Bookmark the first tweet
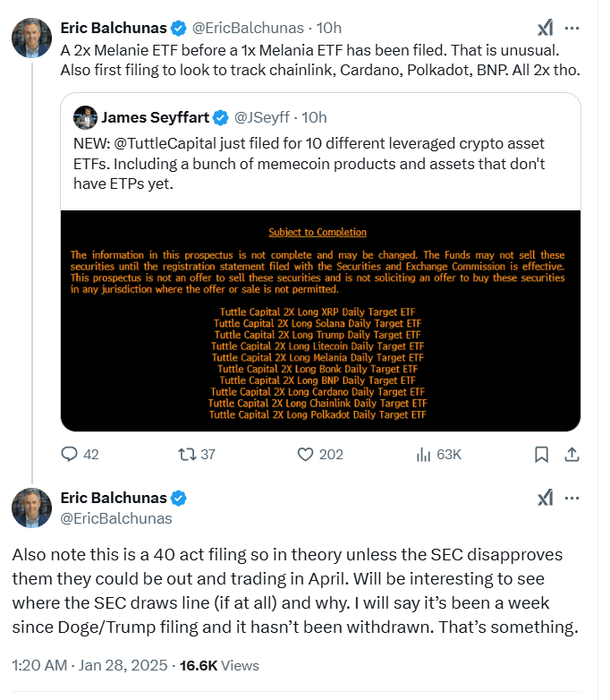 [541, 455]
